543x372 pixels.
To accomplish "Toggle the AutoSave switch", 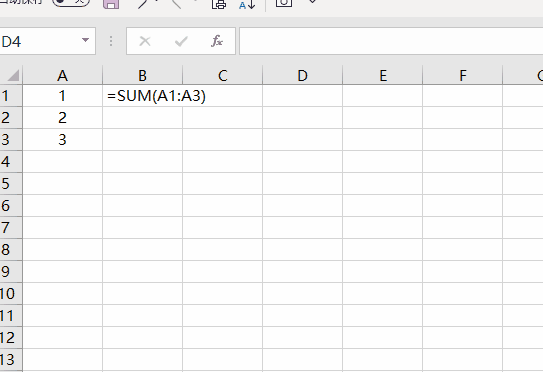I will coord(71,2).
